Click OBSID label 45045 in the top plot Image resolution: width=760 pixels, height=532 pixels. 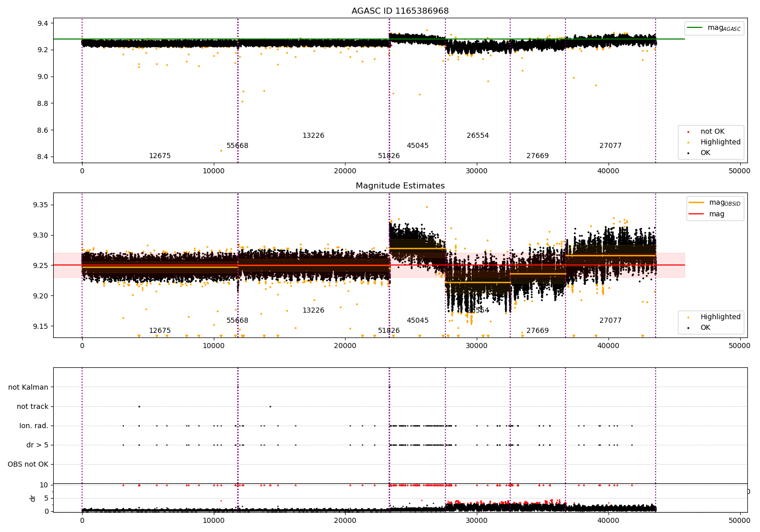coord(417,146)
